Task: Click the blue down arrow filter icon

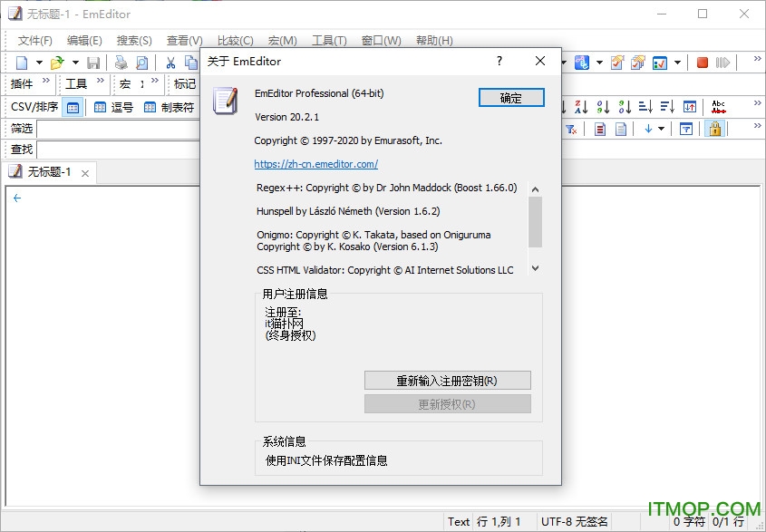Action: [648, 129]
